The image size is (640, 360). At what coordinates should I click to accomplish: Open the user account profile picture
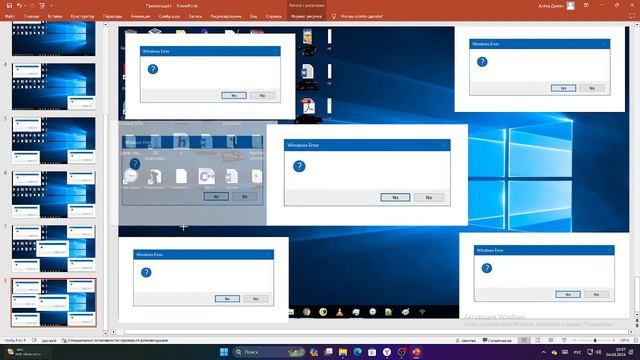point(571,6)
